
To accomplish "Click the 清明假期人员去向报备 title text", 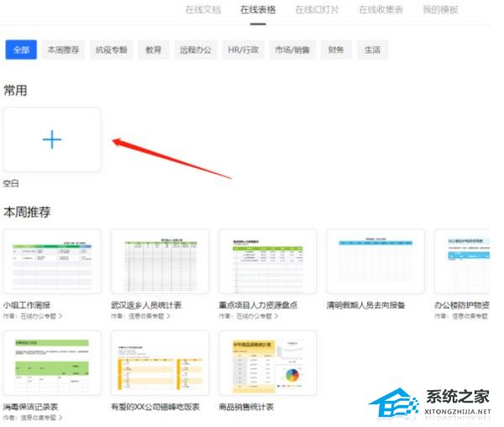I will (365, 305).
